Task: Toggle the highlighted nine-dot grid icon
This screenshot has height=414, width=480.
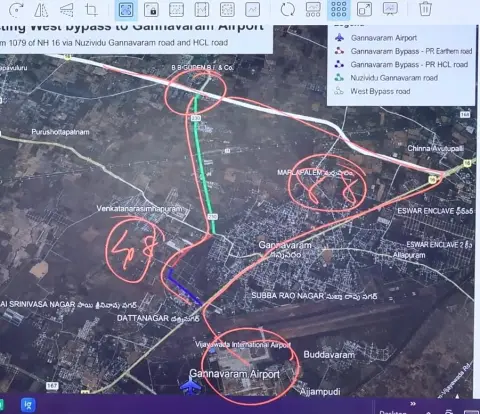Action: pos(339,9)
